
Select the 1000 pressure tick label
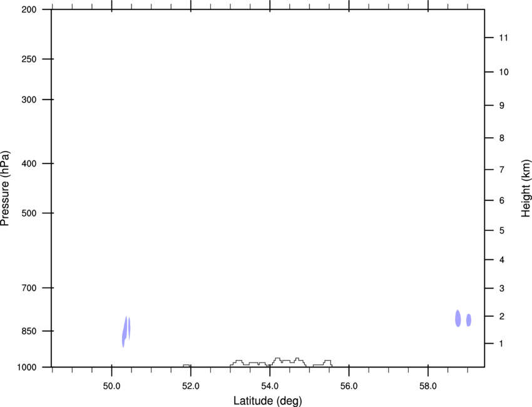[27, 368]
